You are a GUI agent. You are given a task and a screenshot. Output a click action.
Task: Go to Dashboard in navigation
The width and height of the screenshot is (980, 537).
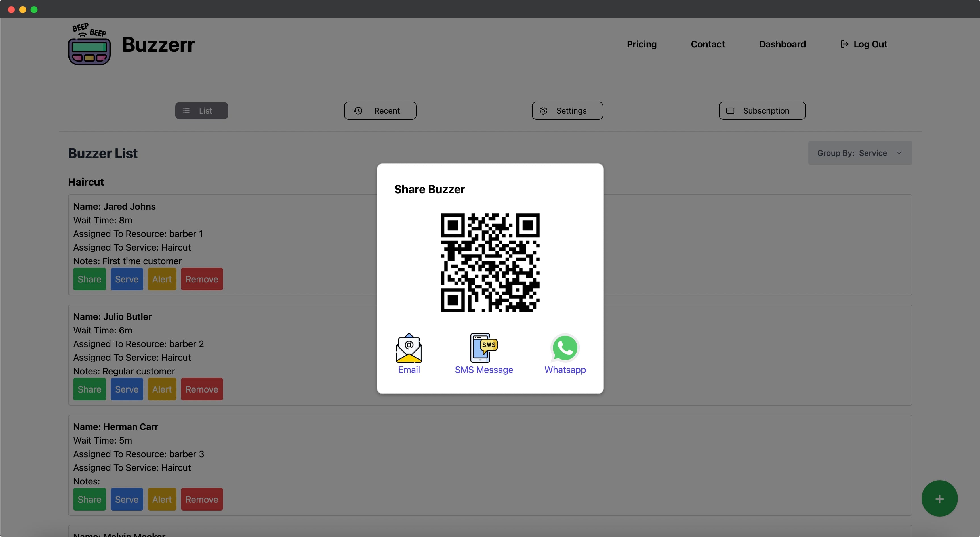pos(782,44)
